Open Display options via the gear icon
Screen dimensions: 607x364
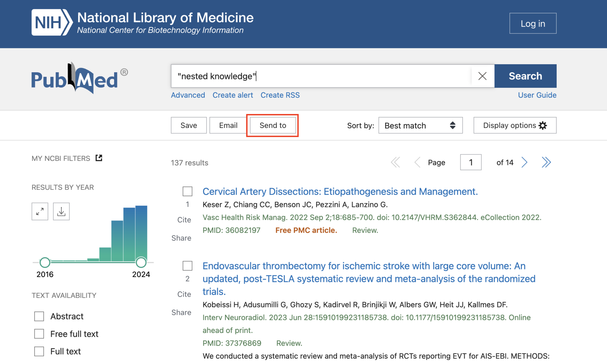click(543, 125)
